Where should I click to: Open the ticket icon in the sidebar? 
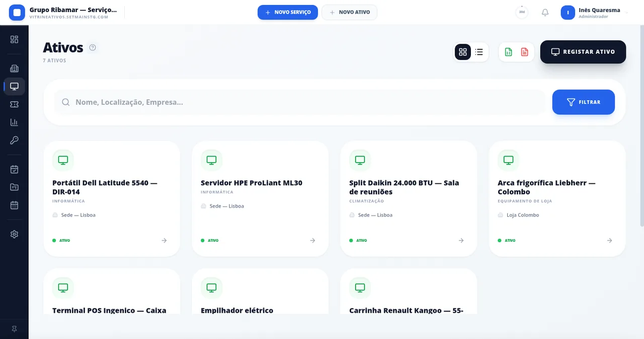click(14, 104)
